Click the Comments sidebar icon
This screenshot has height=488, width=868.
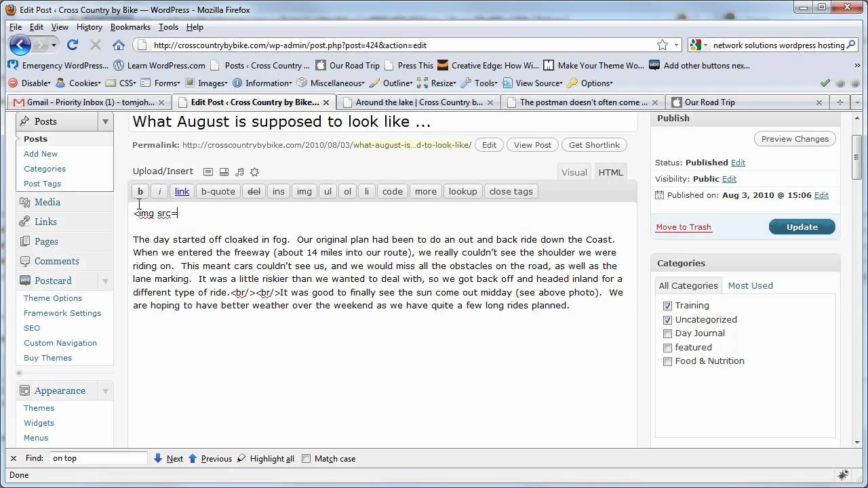pos(25,261)
